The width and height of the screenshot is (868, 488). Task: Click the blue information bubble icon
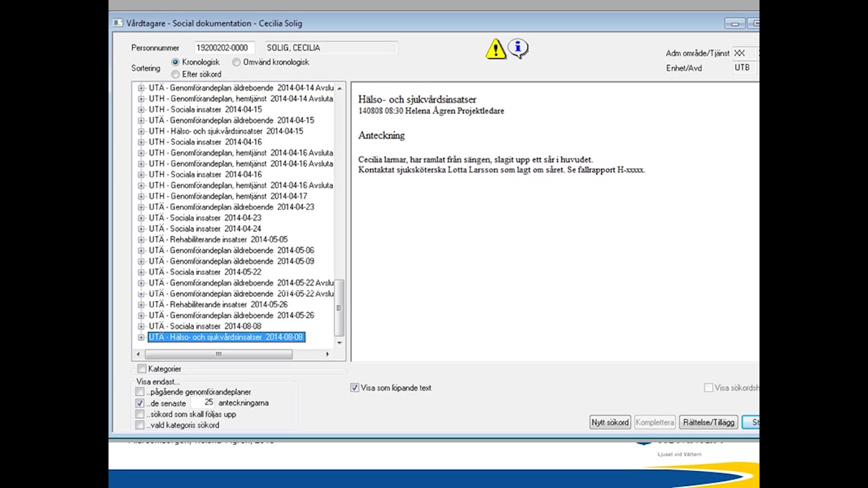click(x=518, y=47)
